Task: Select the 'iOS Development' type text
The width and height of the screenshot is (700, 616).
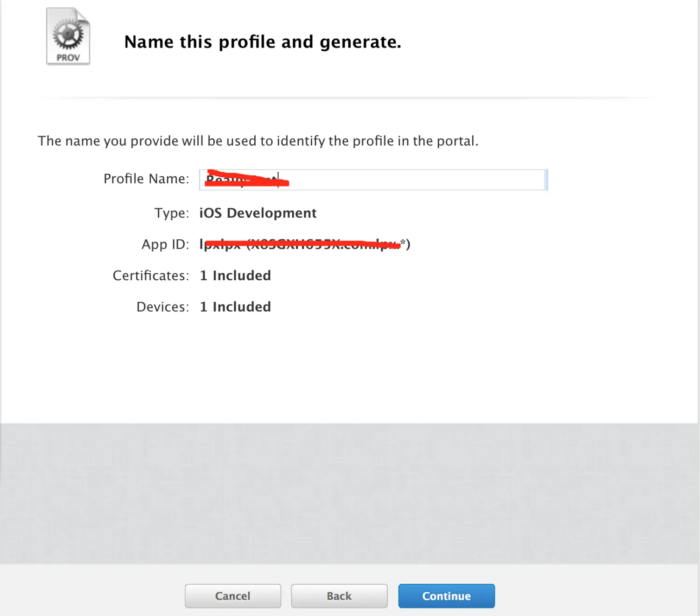Action: (x=258, y=213)
